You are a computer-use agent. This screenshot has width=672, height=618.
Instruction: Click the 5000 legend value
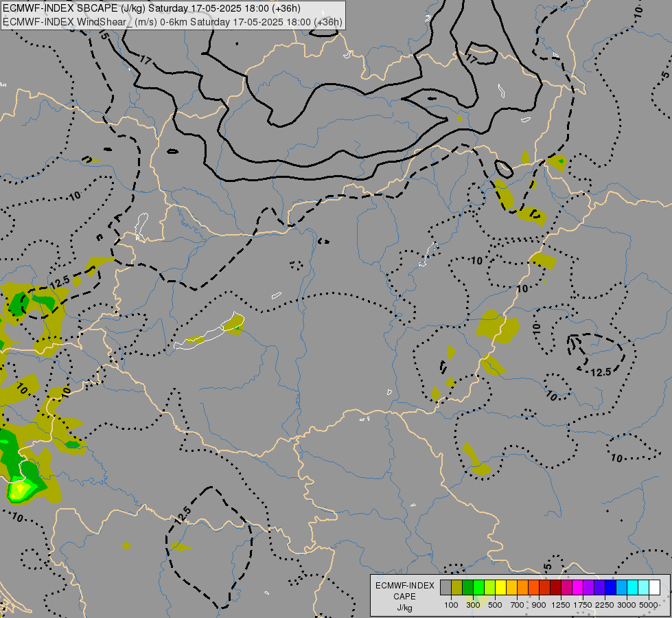(649, 605)
